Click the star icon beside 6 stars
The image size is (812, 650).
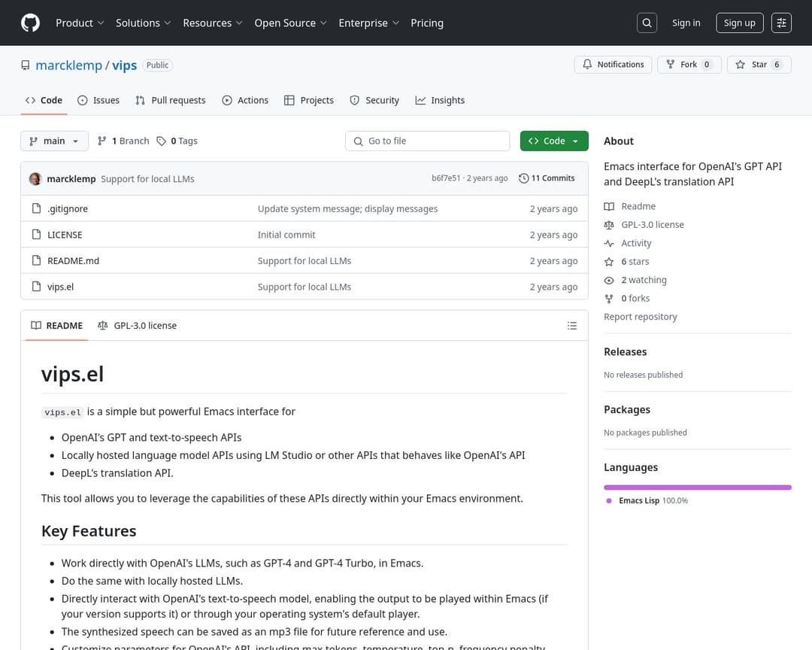coord(609,262)
